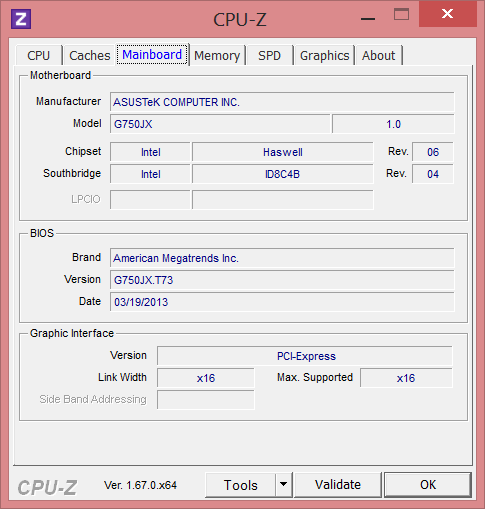The image size is (485, 509).
Task: Click the Ver. 1.67.0.x64 version text
Action: (140, 485)
